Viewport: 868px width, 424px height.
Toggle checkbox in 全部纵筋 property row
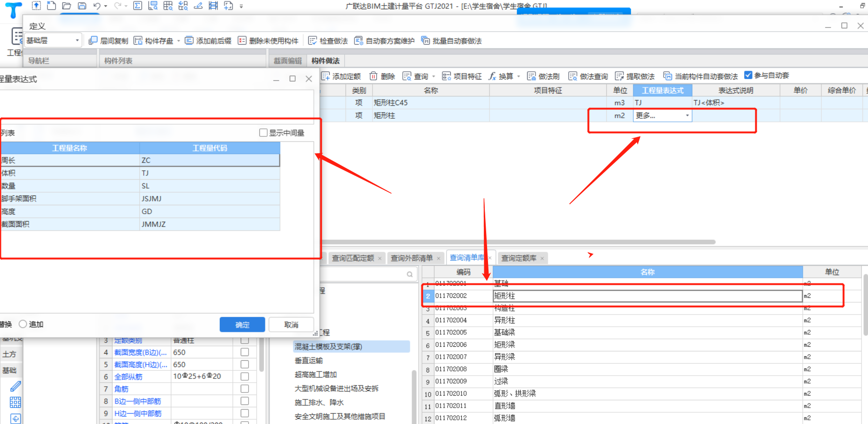(x=244, y=377)
